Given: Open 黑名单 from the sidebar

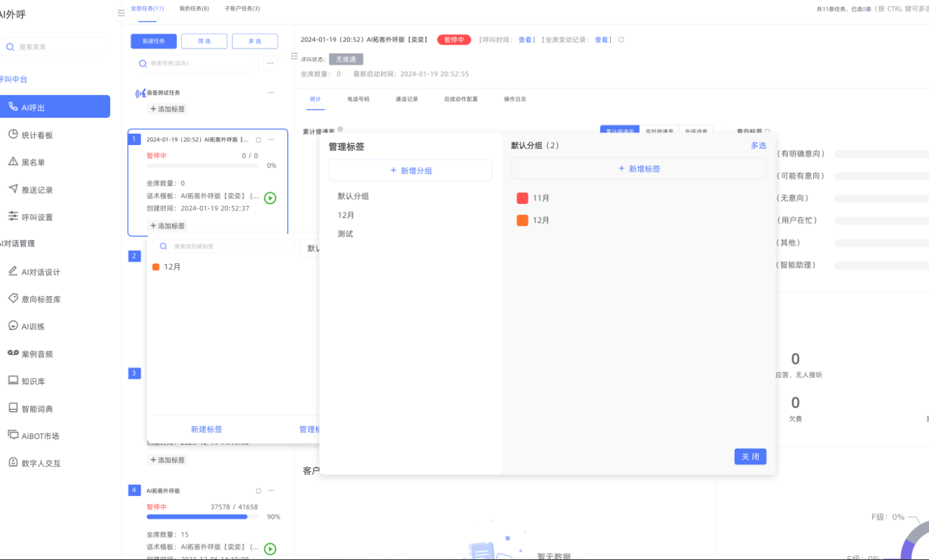Looking at the screenshot, I should click(33, 162).
